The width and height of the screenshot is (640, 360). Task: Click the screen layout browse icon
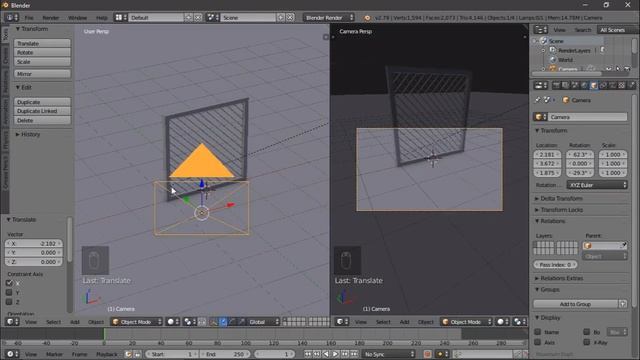click(121, 18)
